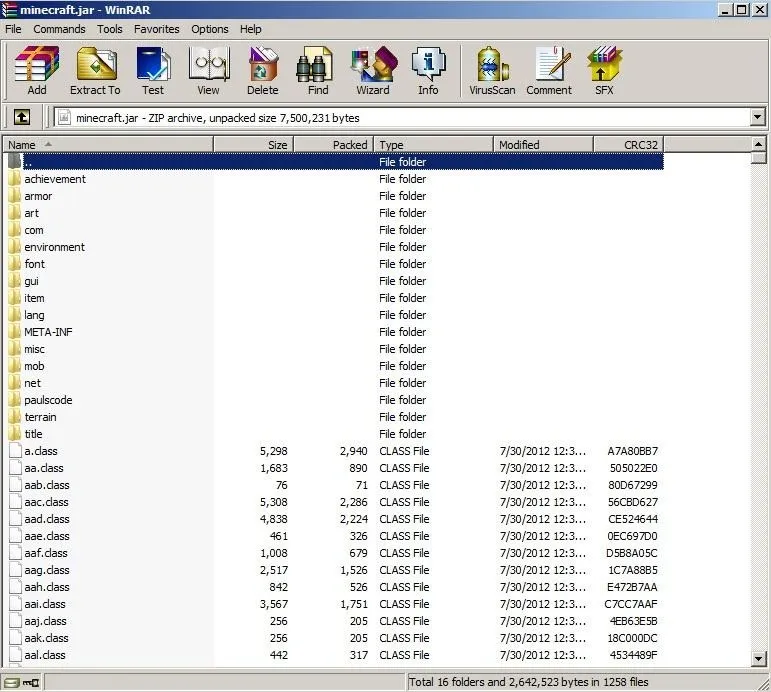Open the Options menu

(x=210, y=29)
